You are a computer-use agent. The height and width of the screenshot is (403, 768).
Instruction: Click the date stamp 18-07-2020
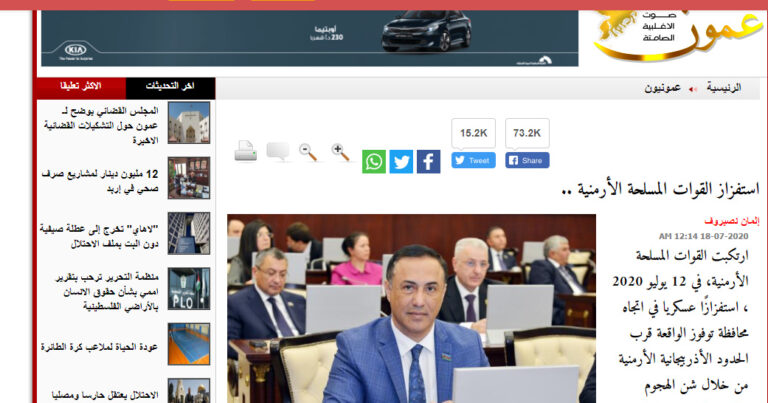[x=724, y=236]
